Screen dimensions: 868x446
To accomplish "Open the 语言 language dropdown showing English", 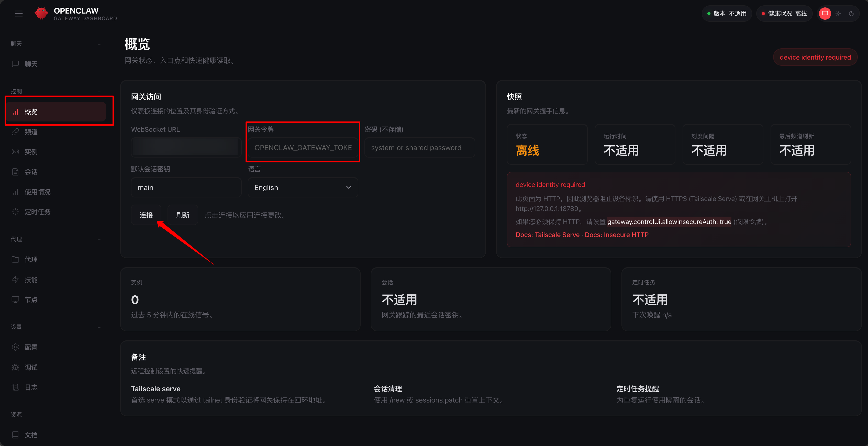I will (x=302, y=187).
